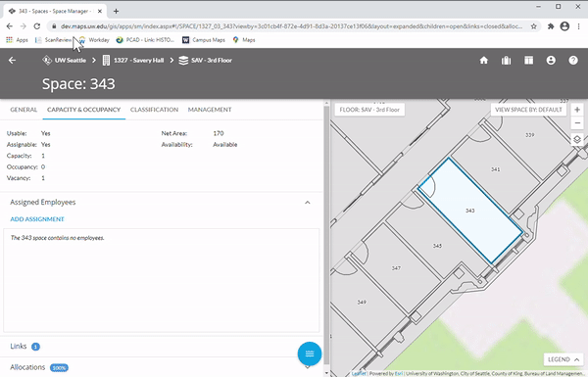Click the Net Area value 170
588x377 pixels.
pos(219,133)
